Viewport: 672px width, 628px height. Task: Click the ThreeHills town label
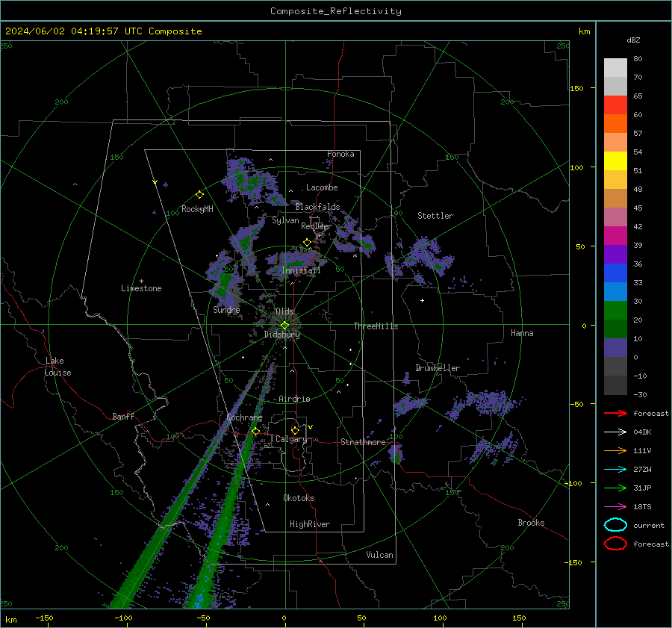[376, 326]
